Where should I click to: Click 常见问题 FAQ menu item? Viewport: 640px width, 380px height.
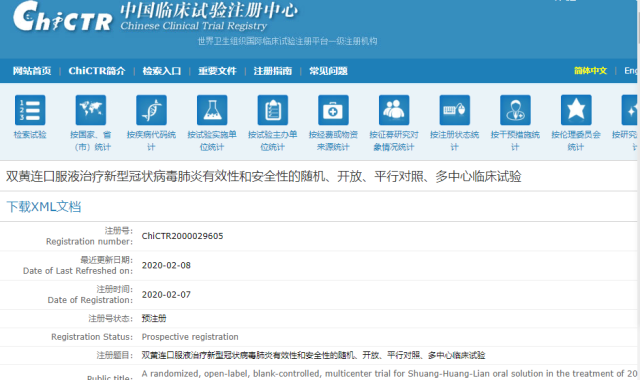(328, 71)
